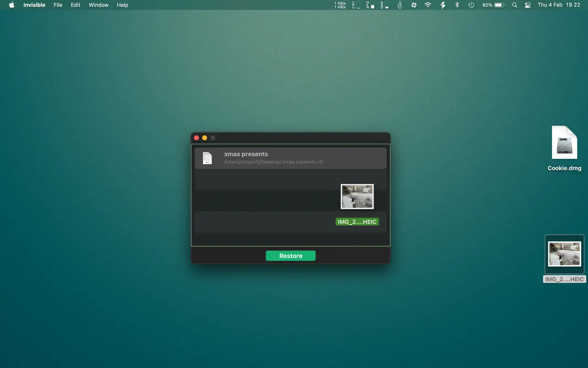Click the Time Machine clock icon
The height and width of the screenshot is (368, 588).
[x=471, y=5]
